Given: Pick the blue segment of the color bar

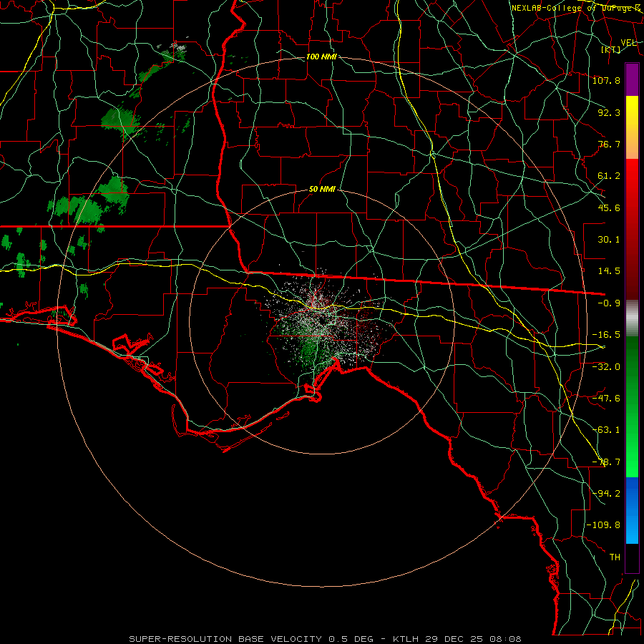Looking at the screenshot, I should tap(632, 510).
